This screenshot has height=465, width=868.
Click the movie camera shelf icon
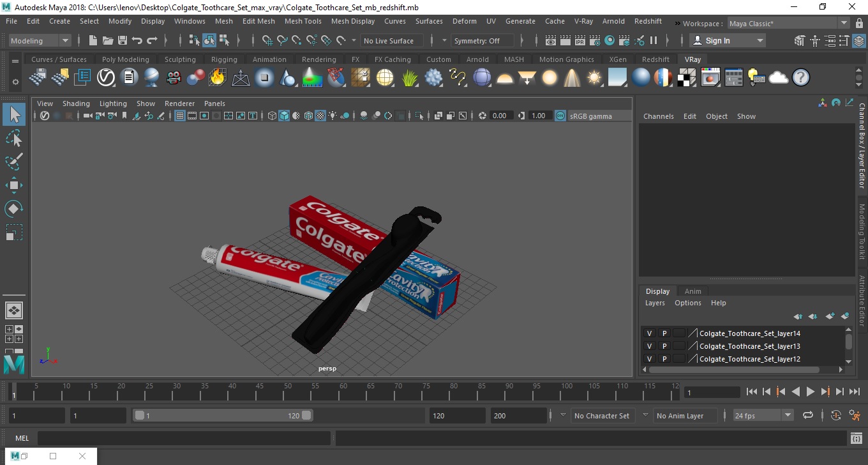173,78
